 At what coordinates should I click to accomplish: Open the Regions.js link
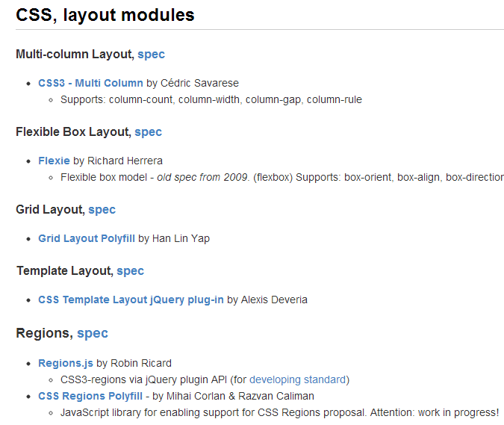coord(66,363)
